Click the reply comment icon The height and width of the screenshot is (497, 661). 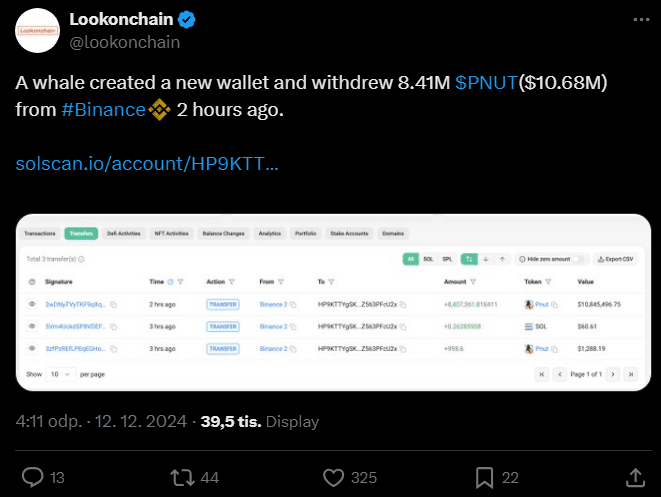(x=32, y=477)
